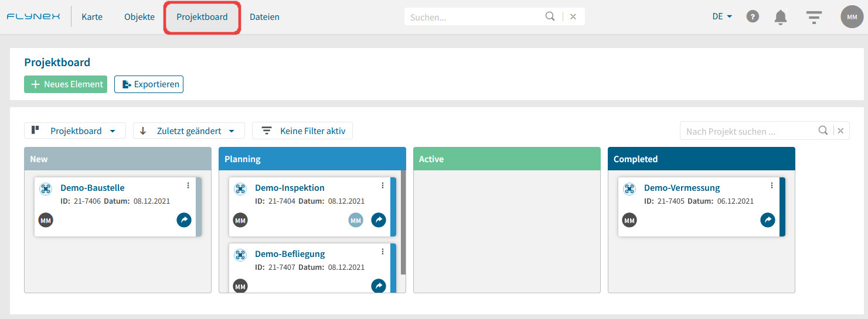This screenshot has height=319, width=868.
Task: Click the help question mark icon
Action: click(x=753, y=16)
